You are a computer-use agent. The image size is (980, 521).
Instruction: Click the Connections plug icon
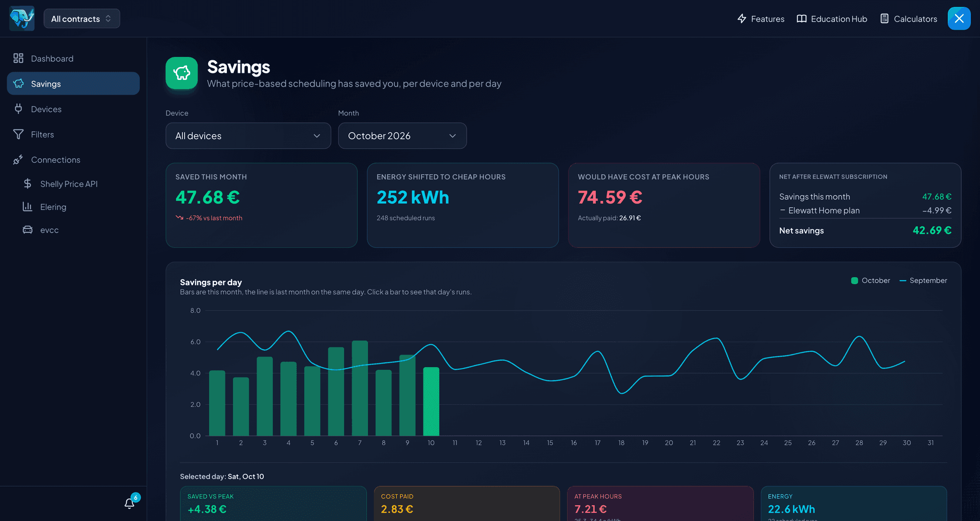(18, 160)
